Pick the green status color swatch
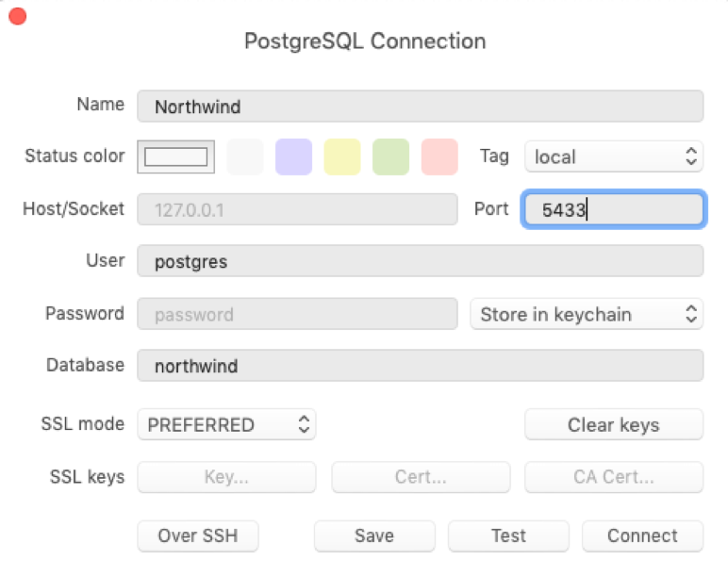This screenshot has height=577, width=728. click(391, 157)
